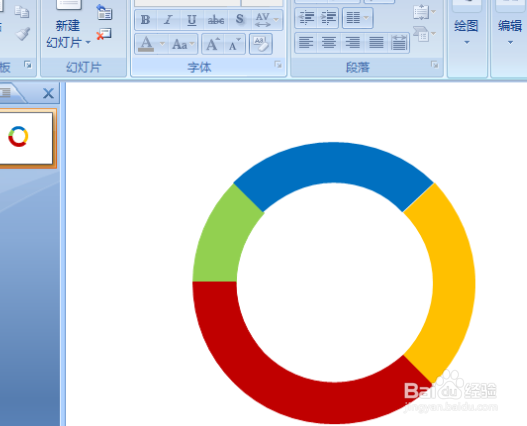
Task: Align text right
Action: point(352,43)
